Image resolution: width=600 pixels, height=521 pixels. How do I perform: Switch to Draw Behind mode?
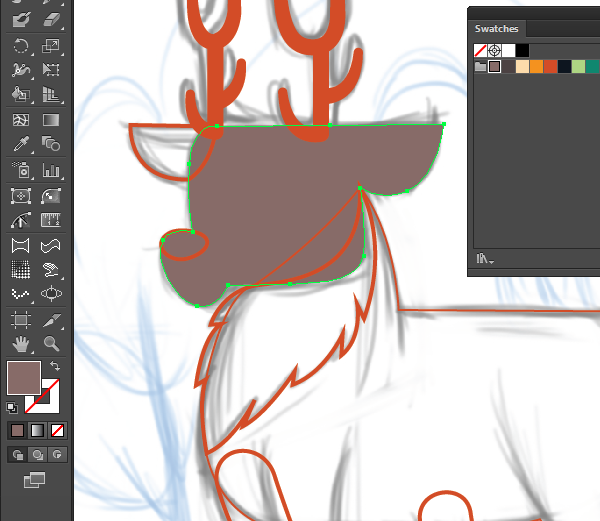(x=37, y=455)
